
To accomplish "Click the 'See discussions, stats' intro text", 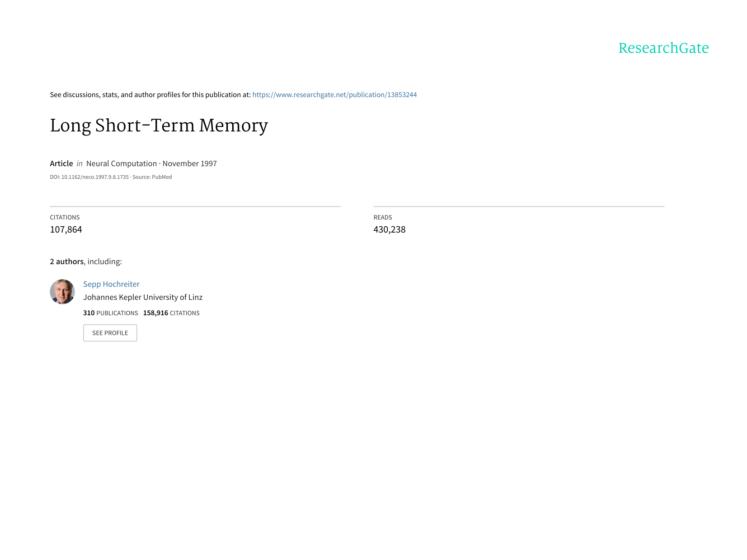I will [150, 95].
